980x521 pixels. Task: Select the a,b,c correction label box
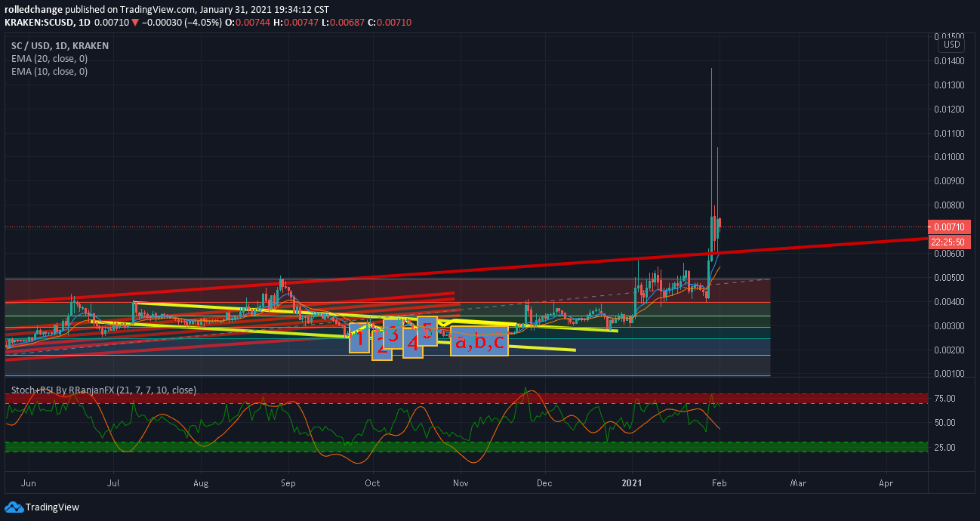coord(479,341)
